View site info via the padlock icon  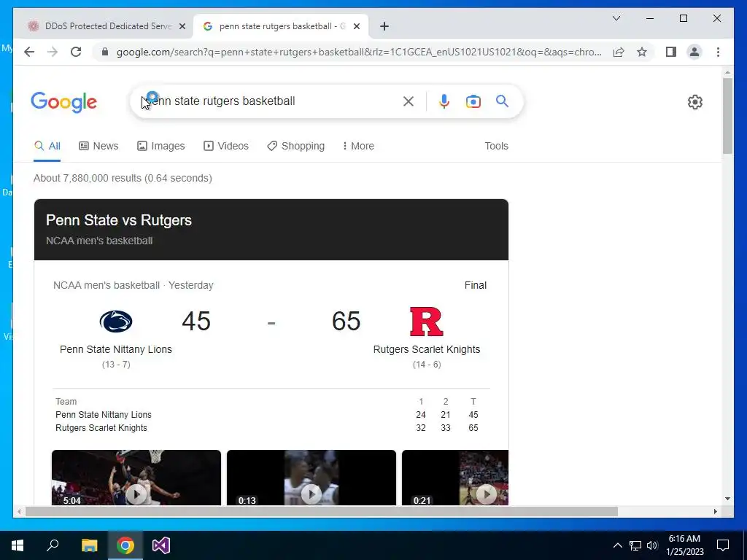click(105, 52)
